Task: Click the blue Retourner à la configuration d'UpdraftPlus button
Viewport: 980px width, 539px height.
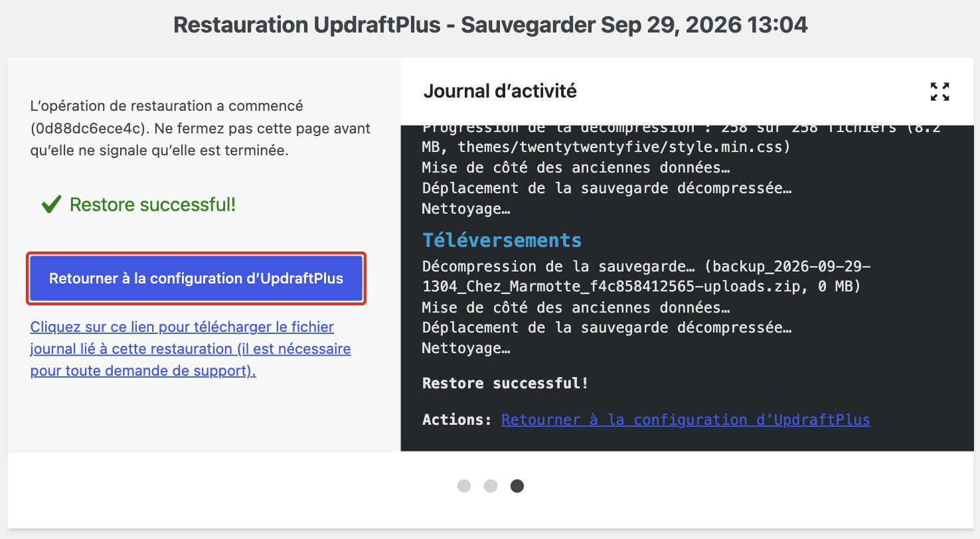Action: coord(196,279)
